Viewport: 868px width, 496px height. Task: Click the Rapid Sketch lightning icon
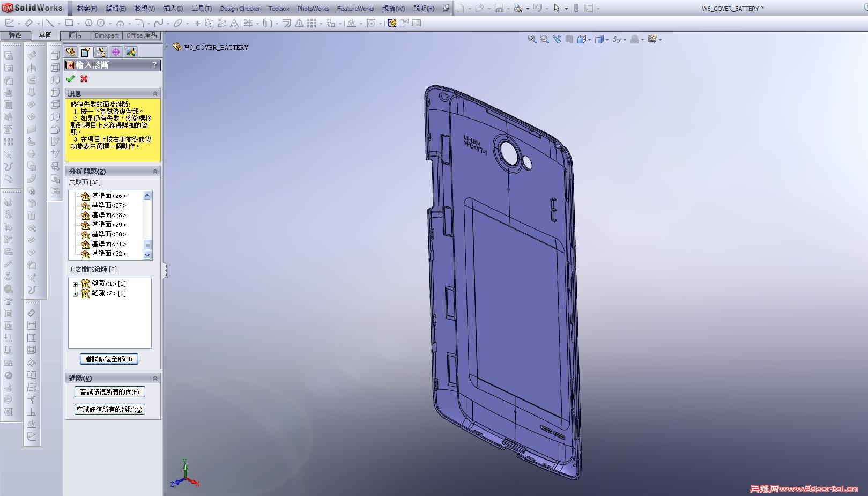pos(392,23)
